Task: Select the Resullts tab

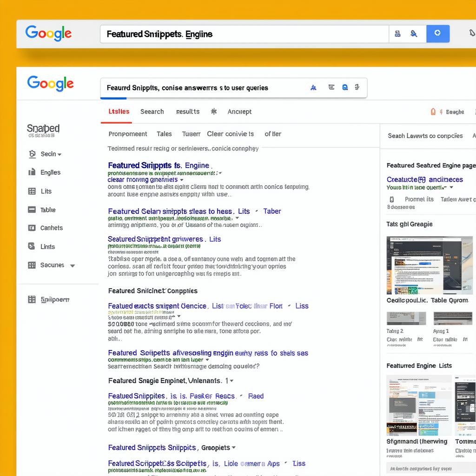Action: click(x=188, y=112)
